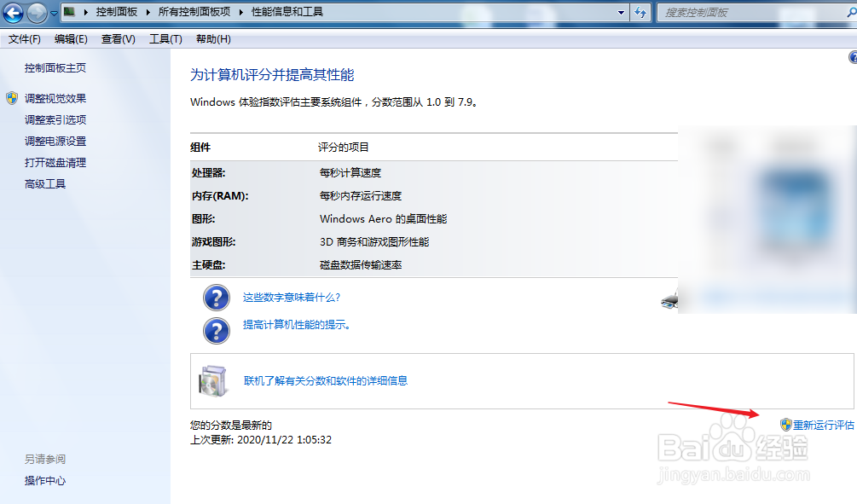Open 提高计算机性能的提示 link

click(x=296, y=325)
